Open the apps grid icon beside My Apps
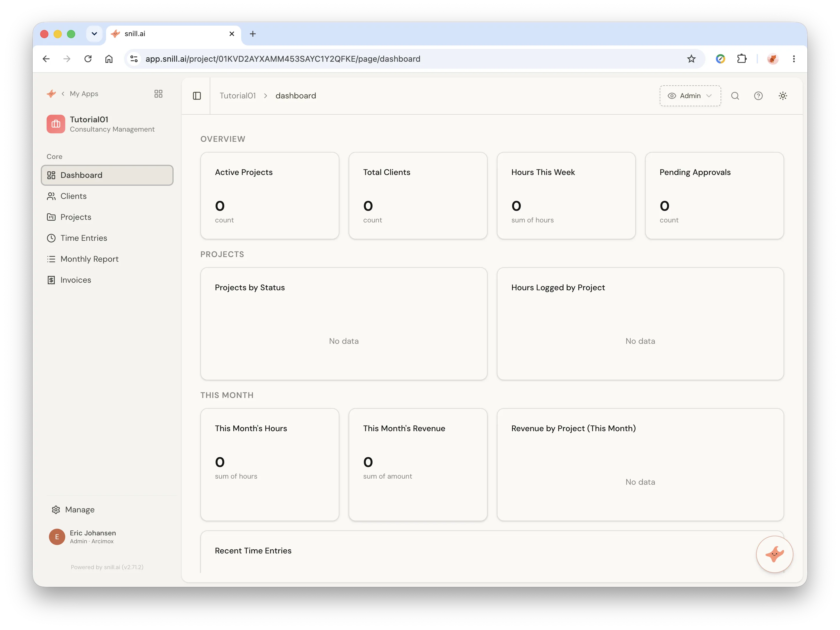 [x=158, y=94]
